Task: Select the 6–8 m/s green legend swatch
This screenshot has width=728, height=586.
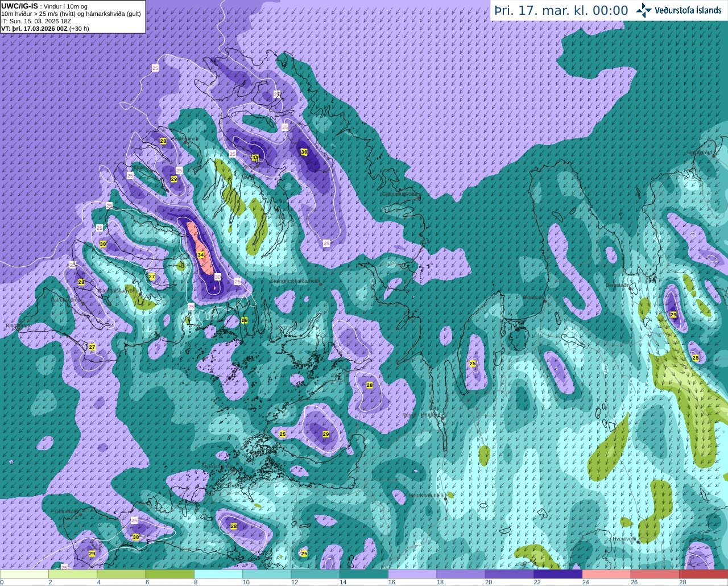Action: click(170, 574)
